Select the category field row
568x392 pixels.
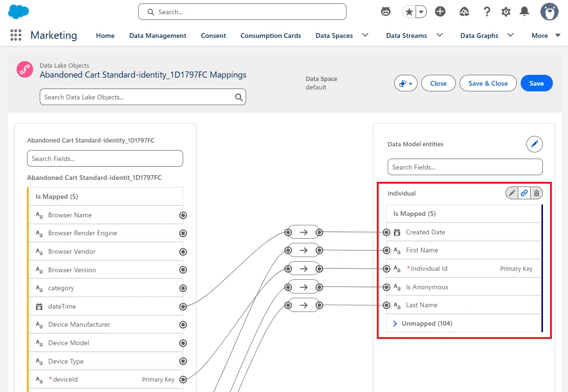pyautogui.click(x=106, y=288)
